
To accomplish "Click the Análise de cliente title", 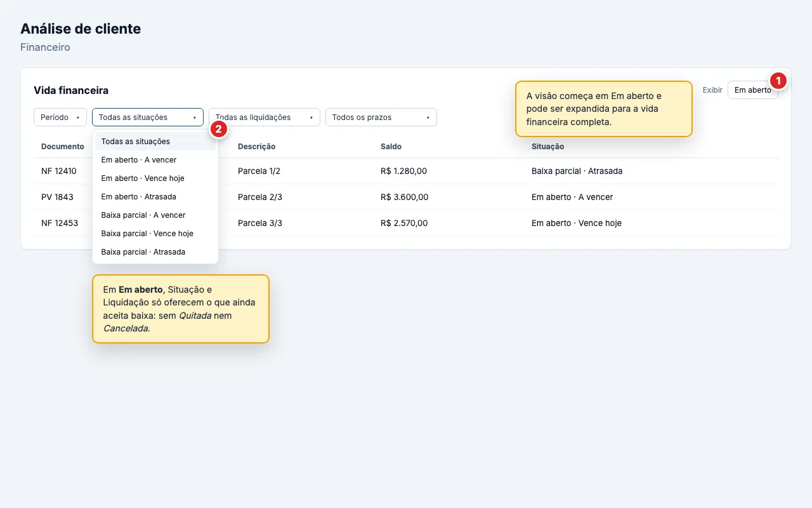I will pyautogui.click(x=81, y=29).
